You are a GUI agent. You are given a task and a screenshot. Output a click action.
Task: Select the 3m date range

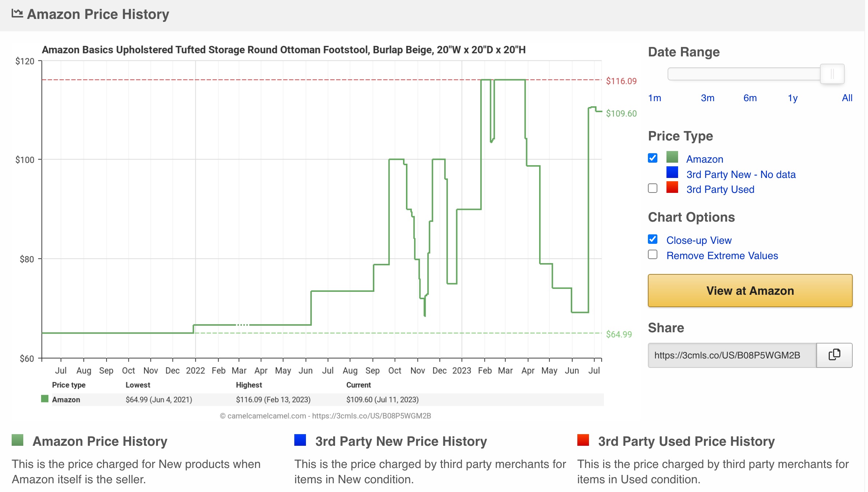coord(708,98)
